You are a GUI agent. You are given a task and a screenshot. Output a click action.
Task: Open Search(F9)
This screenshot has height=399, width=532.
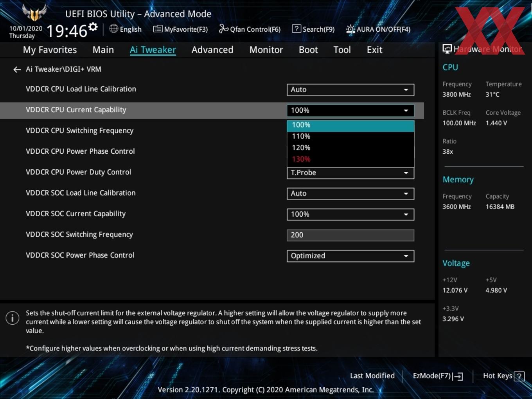click(313, 29)
